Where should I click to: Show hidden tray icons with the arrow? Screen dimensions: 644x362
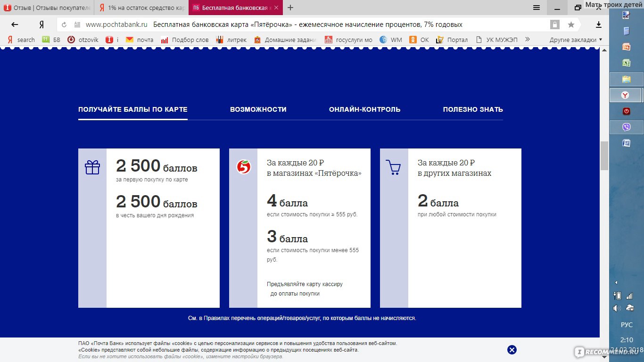coord(616,282)
